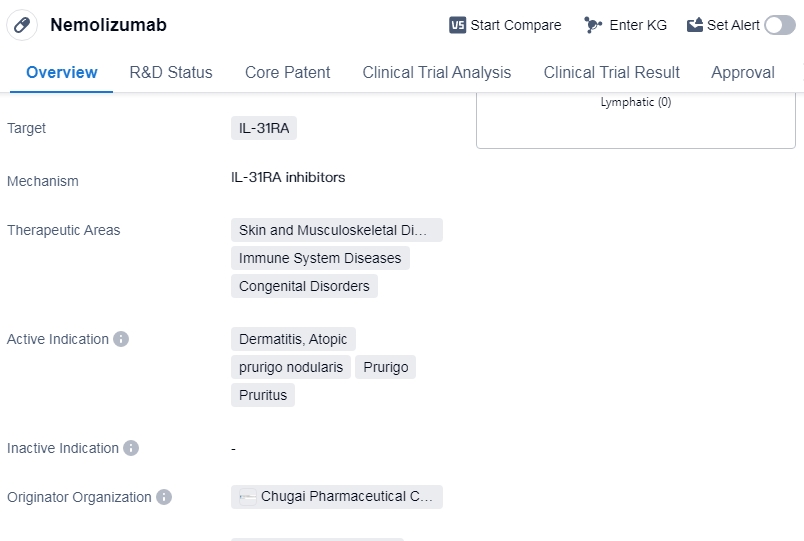The image size is (804, 541).
Task: Expand the truncated Skin and Musculoskeletal tag
Action: click(336, 230)
